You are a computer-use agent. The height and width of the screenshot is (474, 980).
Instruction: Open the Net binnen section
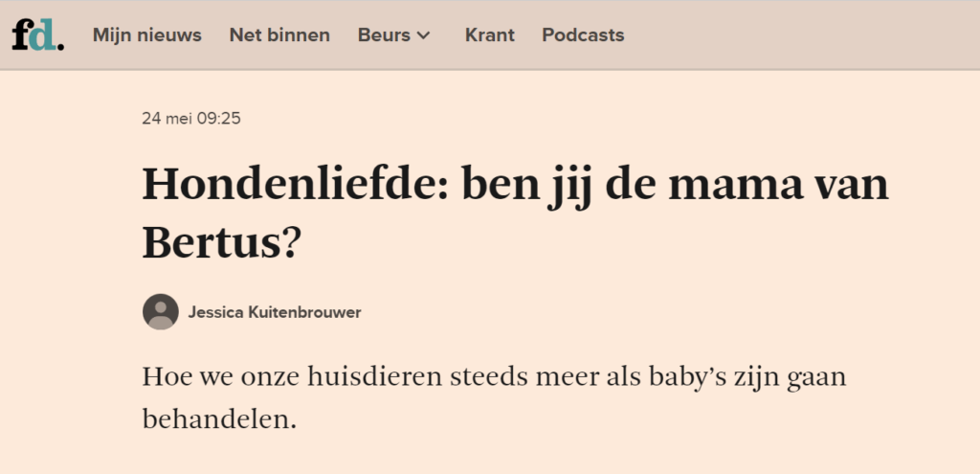279,35
